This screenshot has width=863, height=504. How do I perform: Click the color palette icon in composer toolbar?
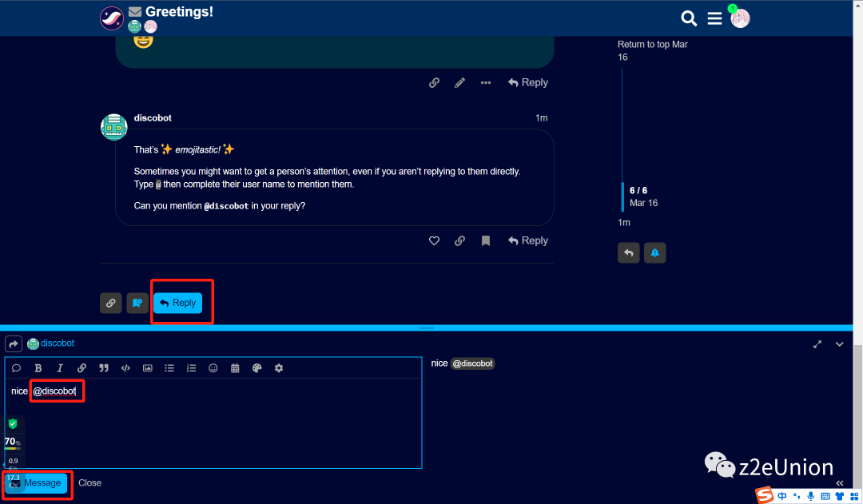click(x=257, y=368)
